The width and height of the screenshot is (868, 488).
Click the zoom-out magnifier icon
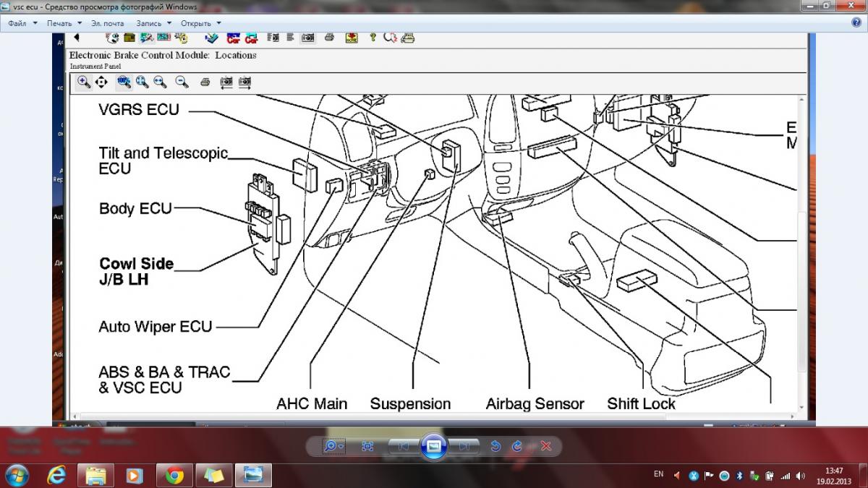pos(182,82)
